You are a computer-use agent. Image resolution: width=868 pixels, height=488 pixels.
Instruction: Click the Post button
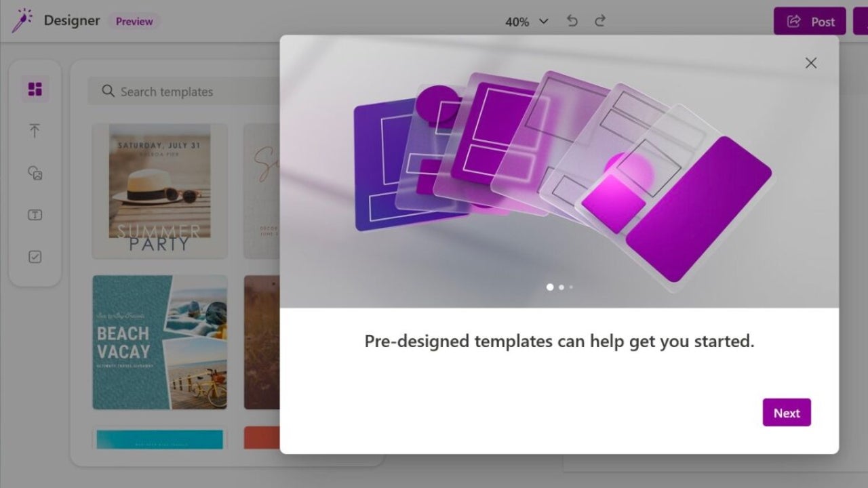coord(809,21)
